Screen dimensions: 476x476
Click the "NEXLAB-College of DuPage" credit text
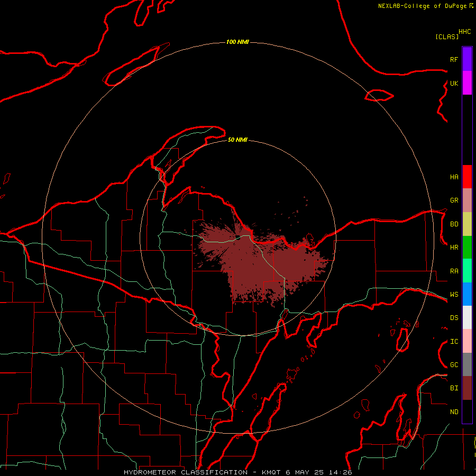[423, 6]
